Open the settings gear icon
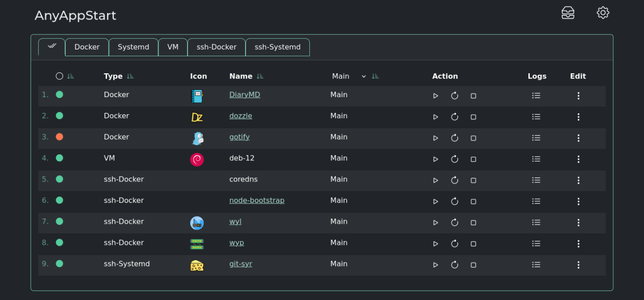Screen dimensions: 644x300 pos(603,13)
